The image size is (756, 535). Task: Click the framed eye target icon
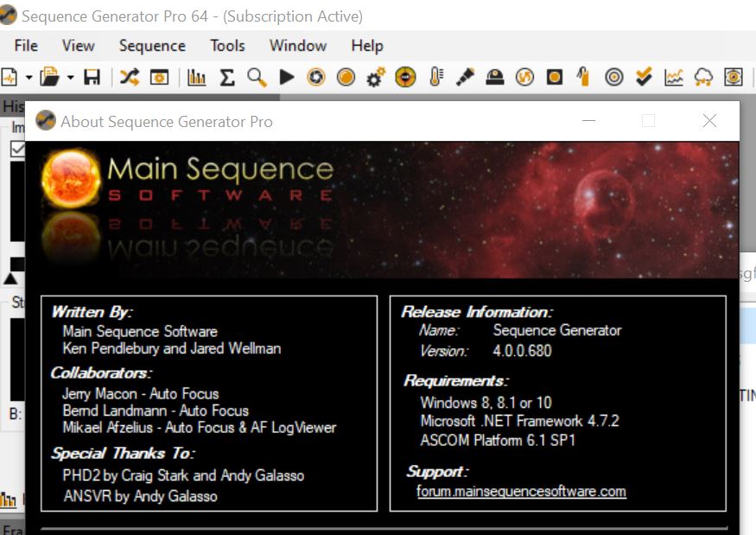click(x=734, y=77)
